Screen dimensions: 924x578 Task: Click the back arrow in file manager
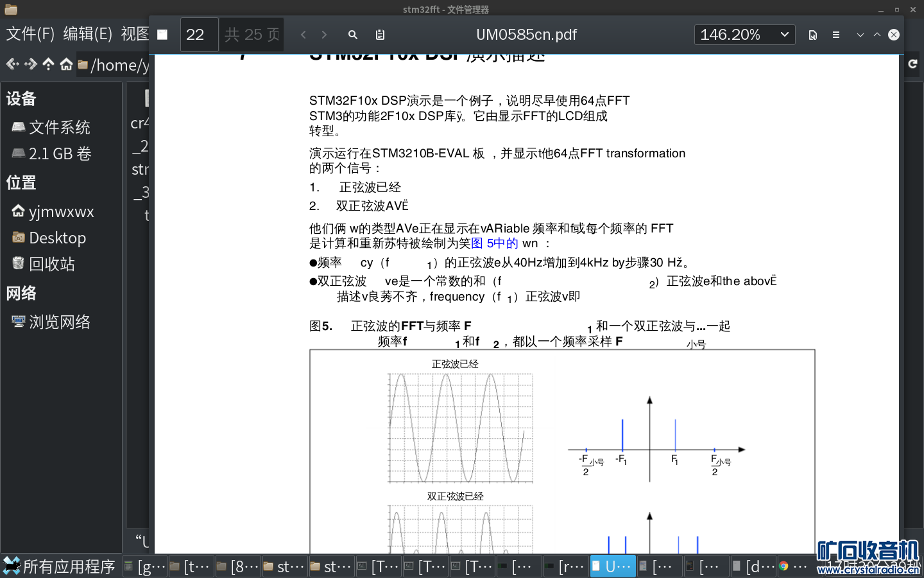point(12,64)
